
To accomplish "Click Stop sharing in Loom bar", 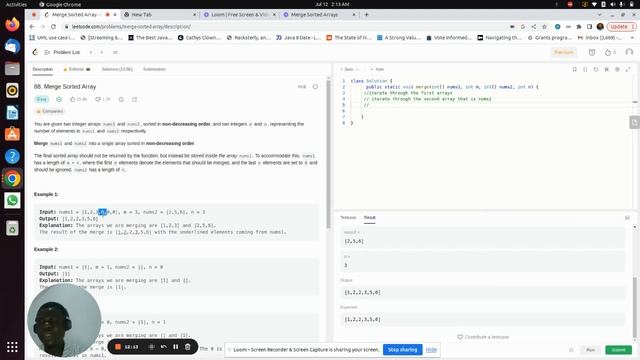I will tap(402, 350).
